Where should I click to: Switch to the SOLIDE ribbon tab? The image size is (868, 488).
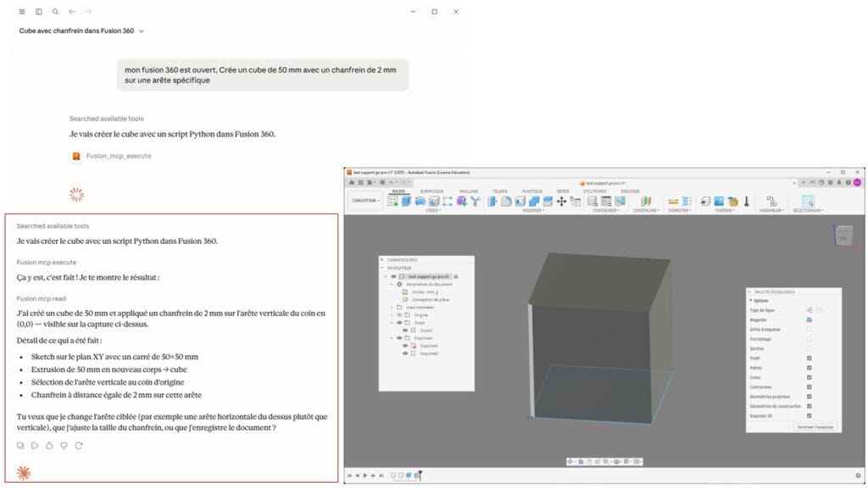pyautogui.click(x=398, y=191)
